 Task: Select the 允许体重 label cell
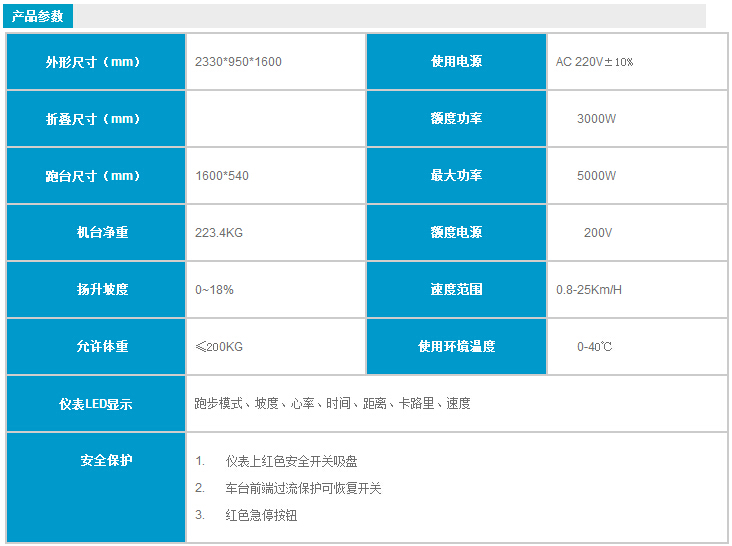click(x=95, y=347)
